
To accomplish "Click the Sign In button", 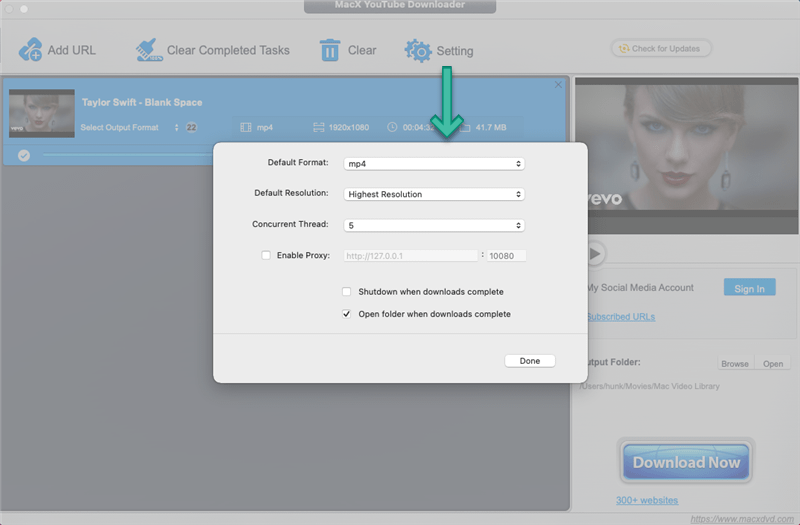I will 749,288.
